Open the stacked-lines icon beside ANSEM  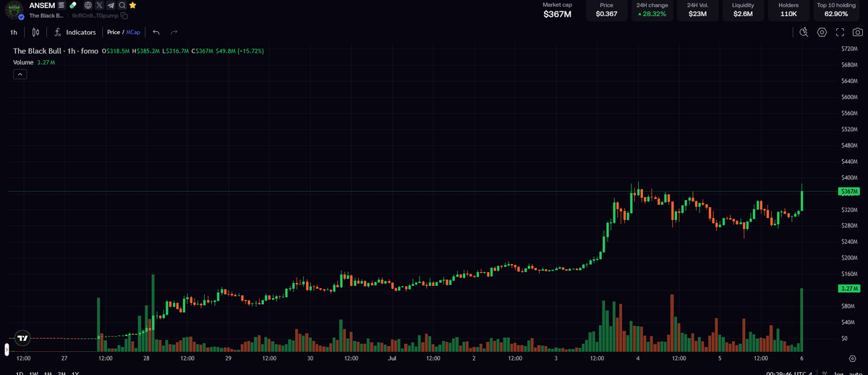[61, 5]
